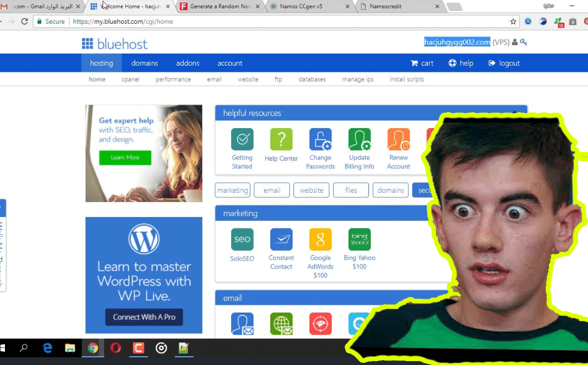
Task: Open the Windows Start button
Action: [3, 348]
